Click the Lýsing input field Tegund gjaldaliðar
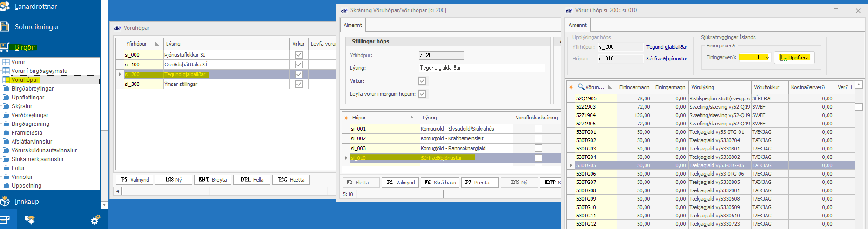 point(481,68)
